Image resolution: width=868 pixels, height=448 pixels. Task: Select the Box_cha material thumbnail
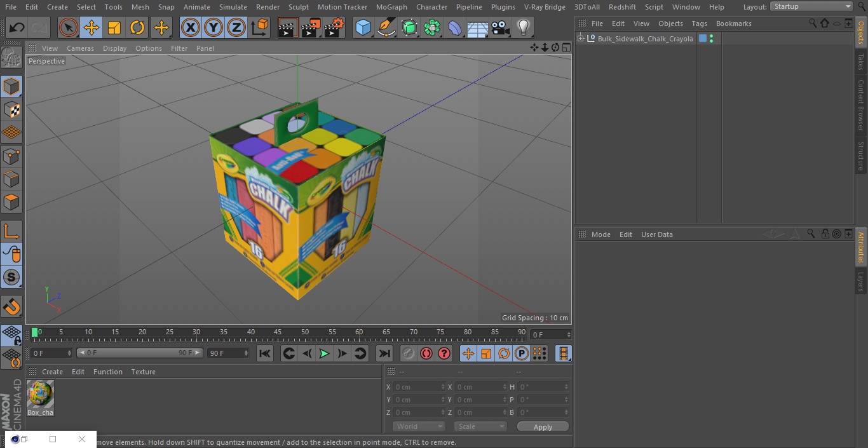coord(40,395)
